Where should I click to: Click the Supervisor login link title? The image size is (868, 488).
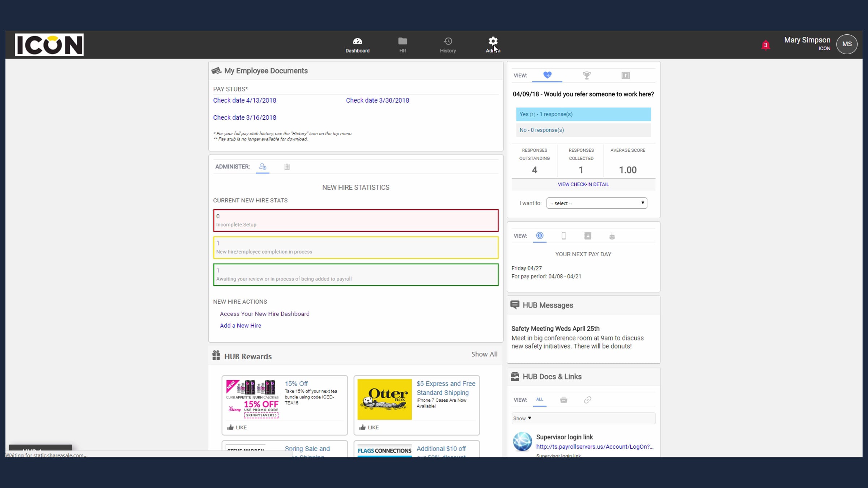tap(565, 437)
